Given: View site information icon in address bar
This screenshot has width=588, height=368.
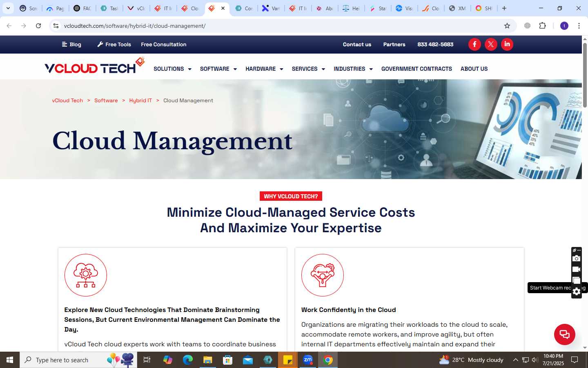Looking at the screenshot, I should 56,26.
